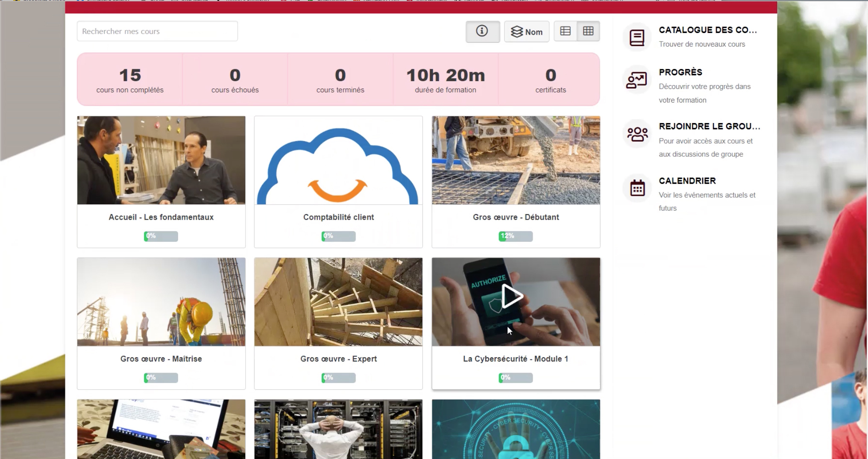Switch to grid view layout
The width and height of the screenshot is (868, 459).
click(x=588, y=31)
